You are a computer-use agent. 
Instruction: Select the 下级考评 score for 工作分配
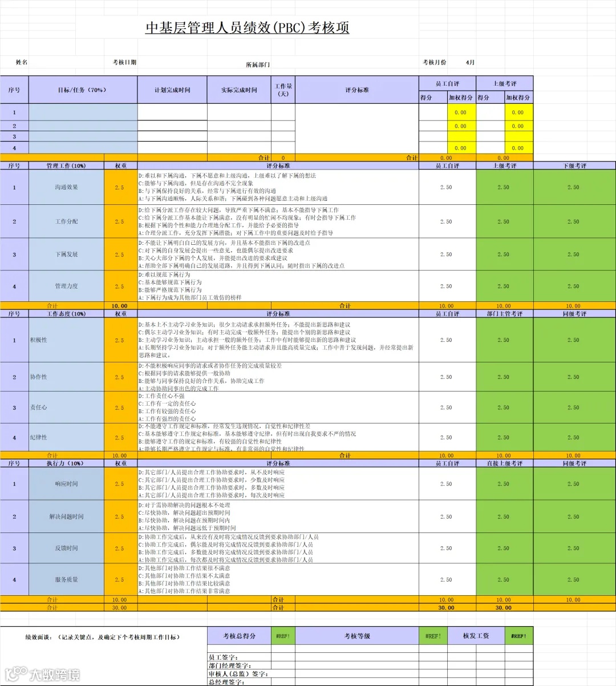[x=574, y=221]
